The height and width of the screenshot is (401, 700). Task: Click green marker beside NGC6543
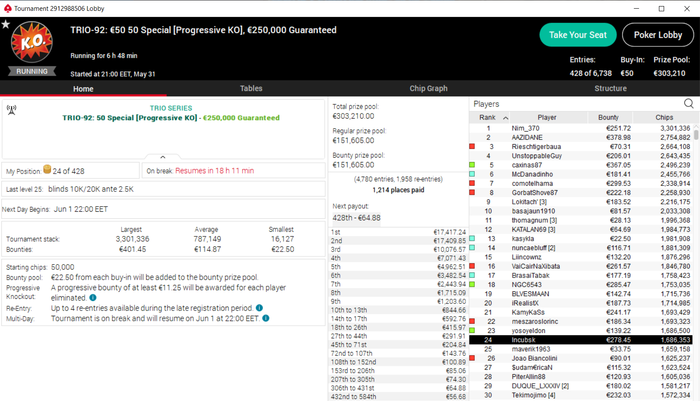click(x=472, y=284)
